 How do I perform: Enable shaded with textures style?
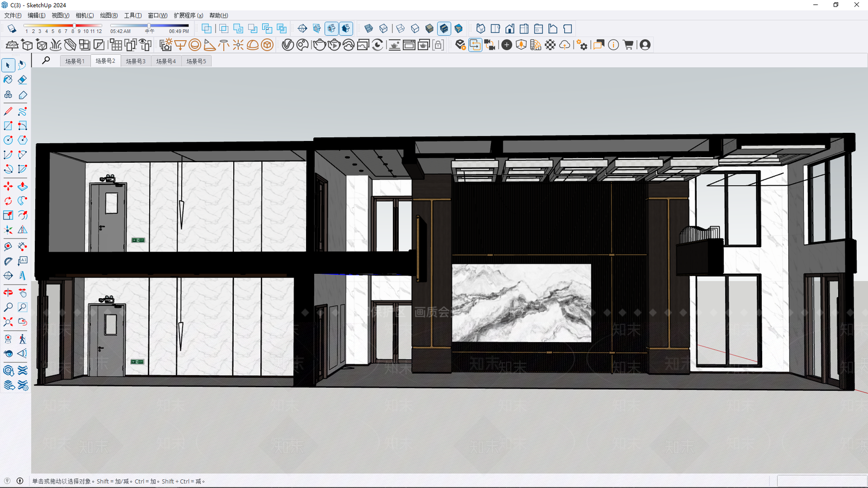(x=444, y=29)
